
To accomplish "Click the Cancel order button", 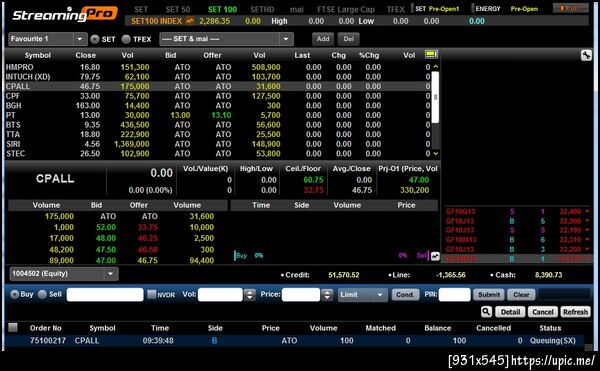I will [x=543, y=312].
